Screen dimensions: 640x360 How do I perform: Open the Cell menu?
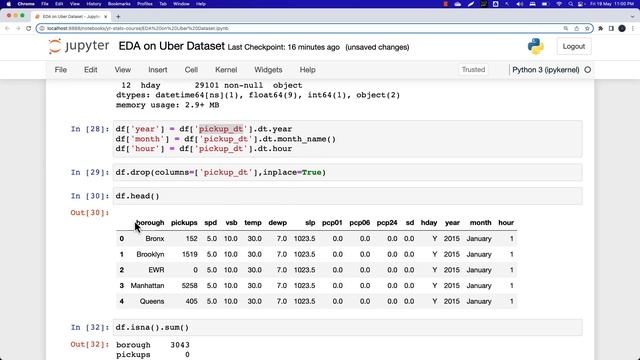point(191,70)
